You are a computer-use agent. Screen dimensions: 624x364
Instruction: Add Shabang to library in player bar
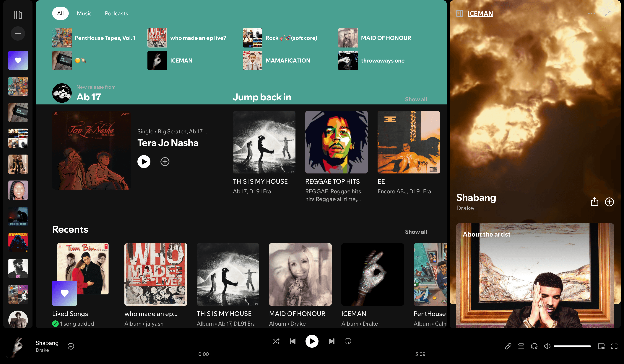pos(71,346)
